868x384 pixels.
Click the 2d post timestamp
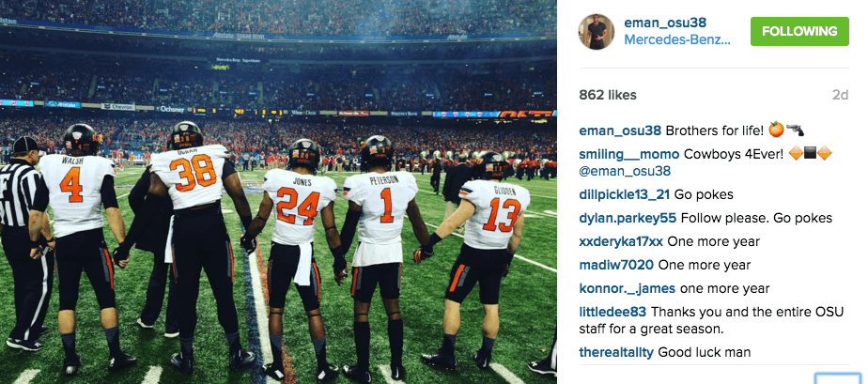click(840, 95)
